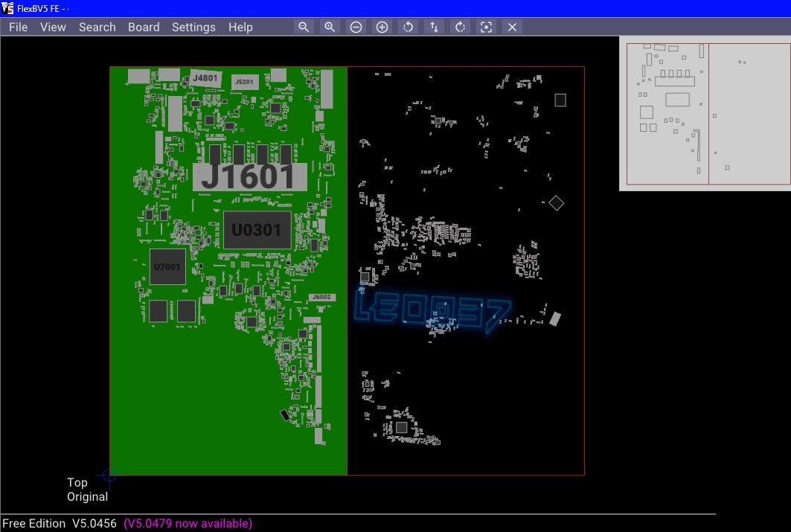Click the V5.0479 now available update notice
Image resolution: width=791 pixels, height=532 pixels.
click(x=188, y=523)
